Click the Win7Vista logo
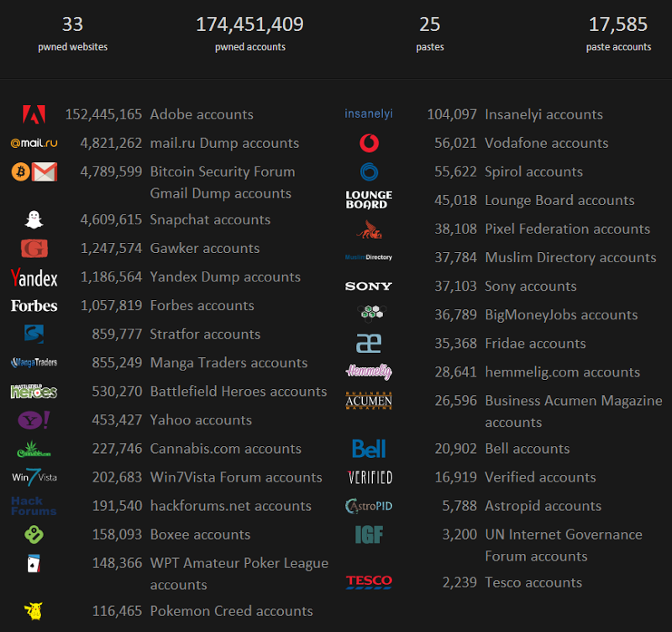The height and width of the screenshot is (632, 672). point(34,477)
